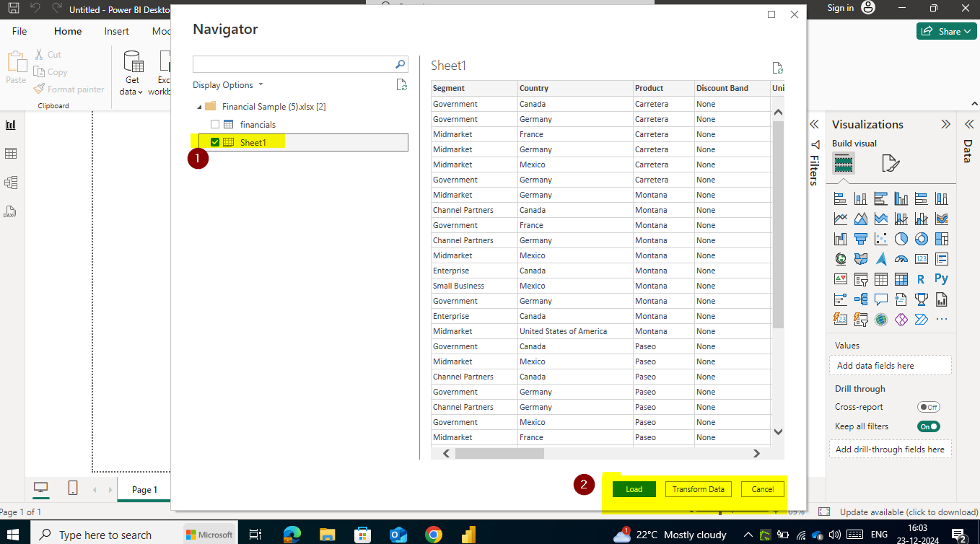Viewport: 980px width, 544px height.
Task: Select the donut chart visual
Action: pyautogui.click(x=921, y=239)
